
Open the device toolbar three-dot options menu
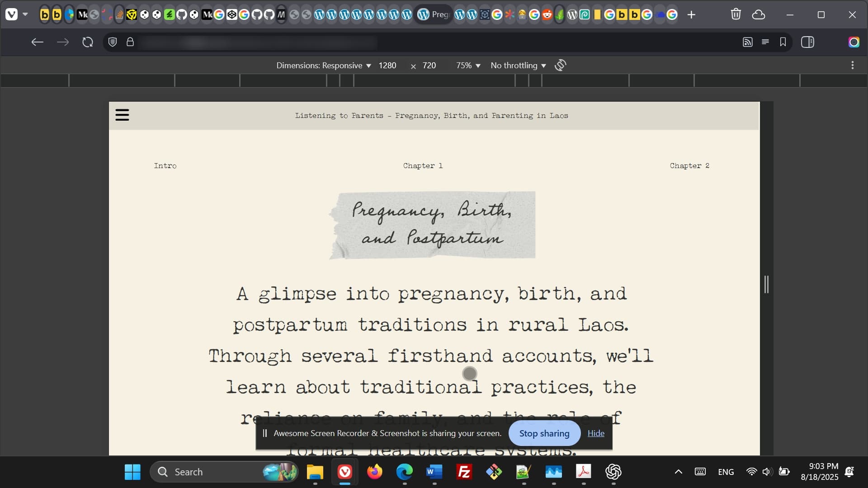[x=853, y=65]
